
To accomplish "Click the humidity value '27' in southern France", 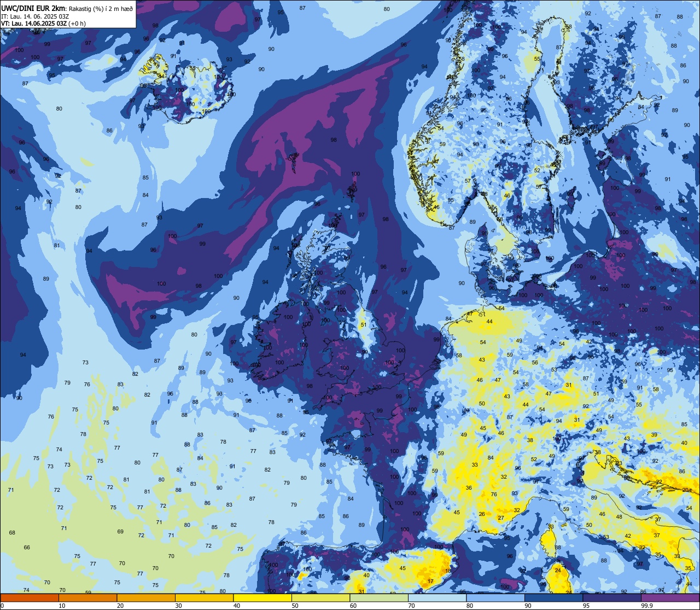I will [500, 518].
